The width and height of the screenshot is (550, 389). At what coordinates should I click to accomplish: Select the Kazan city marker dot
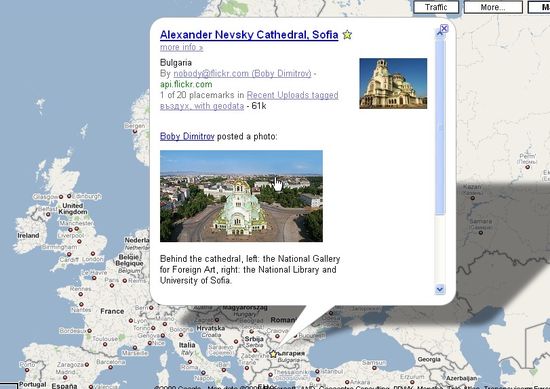pyautogui.click(x=472, y=198)
